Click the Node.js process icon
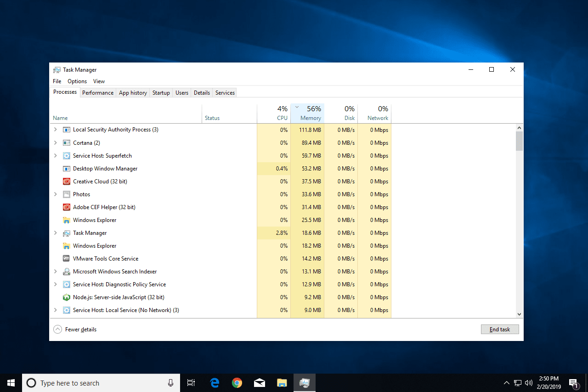This screenshot has width=588, height=392. [66, 297]
